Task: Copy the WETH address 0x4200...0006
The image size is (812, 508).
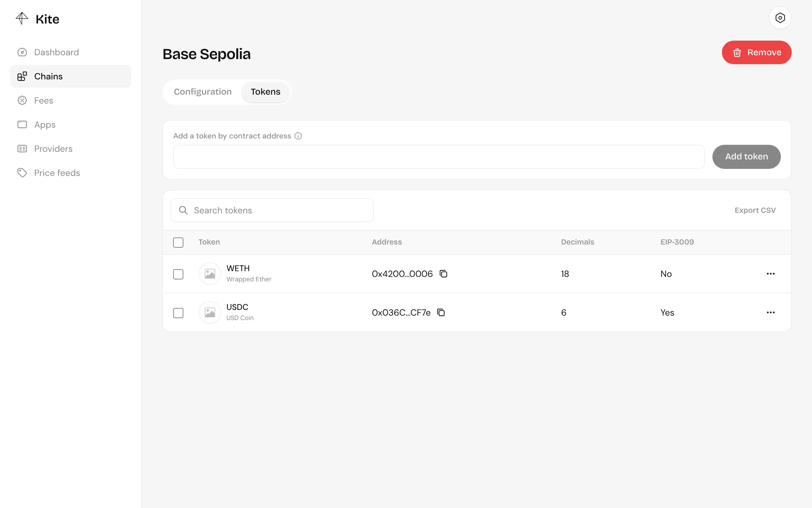Action: 443,274
